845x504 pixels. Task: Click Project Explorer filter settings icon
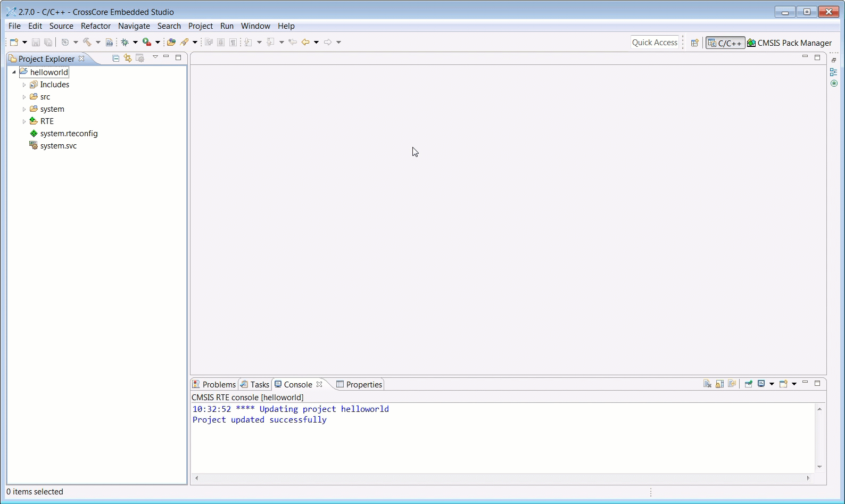140,58
